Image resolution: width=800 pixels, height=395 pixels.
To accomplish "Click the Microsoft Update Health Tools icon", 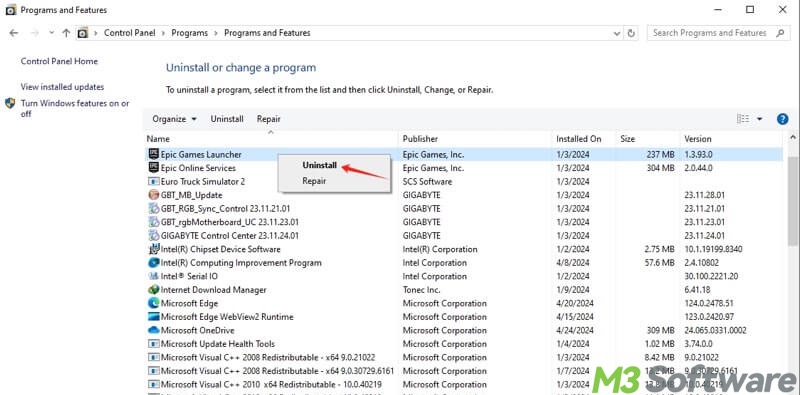I will [153, 343].
